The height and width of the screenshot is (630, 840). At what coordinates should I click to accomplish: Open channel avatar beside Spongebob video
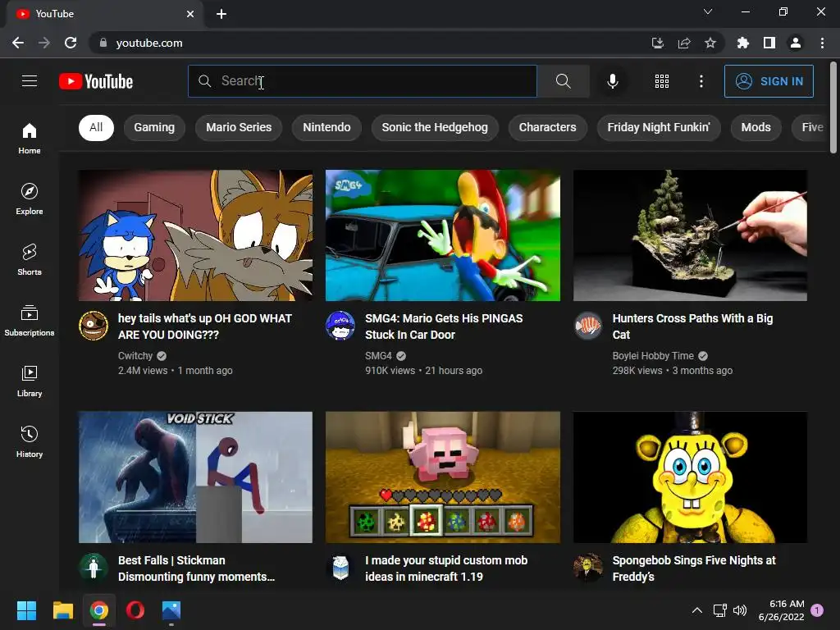(587, 568)
